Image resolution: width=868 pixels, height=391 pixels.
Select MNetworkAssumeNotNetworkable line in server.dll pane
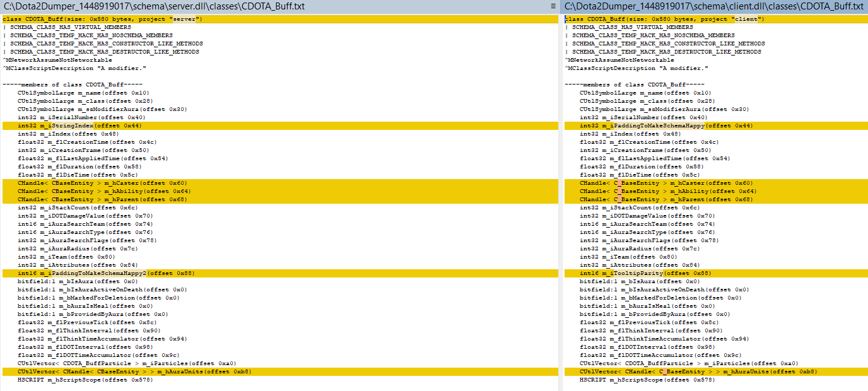(x=57, y=60)
